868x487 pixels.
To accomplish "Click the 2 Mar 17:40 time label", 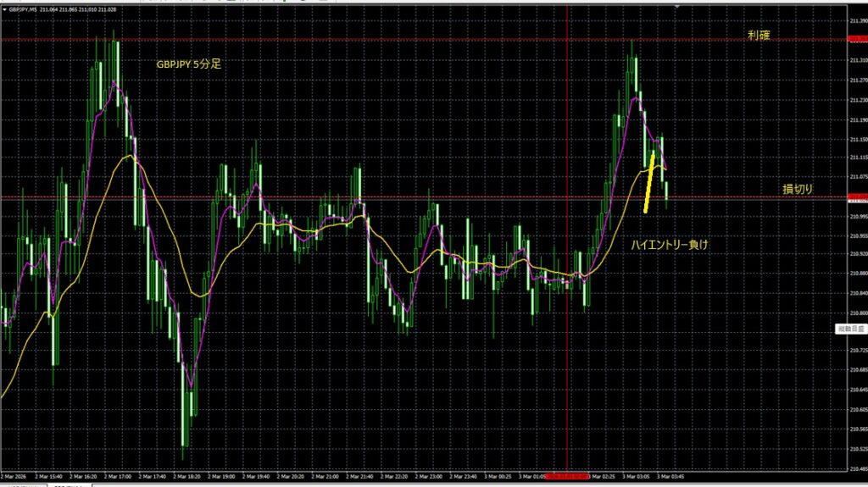I will coord(152,477).
